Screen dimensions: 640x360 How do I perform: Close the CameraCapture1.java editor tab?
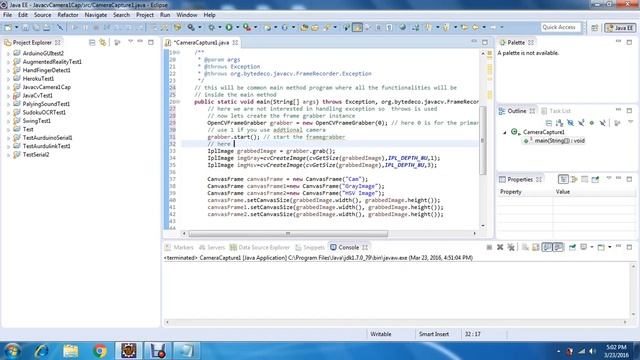[x=236, y=42]
